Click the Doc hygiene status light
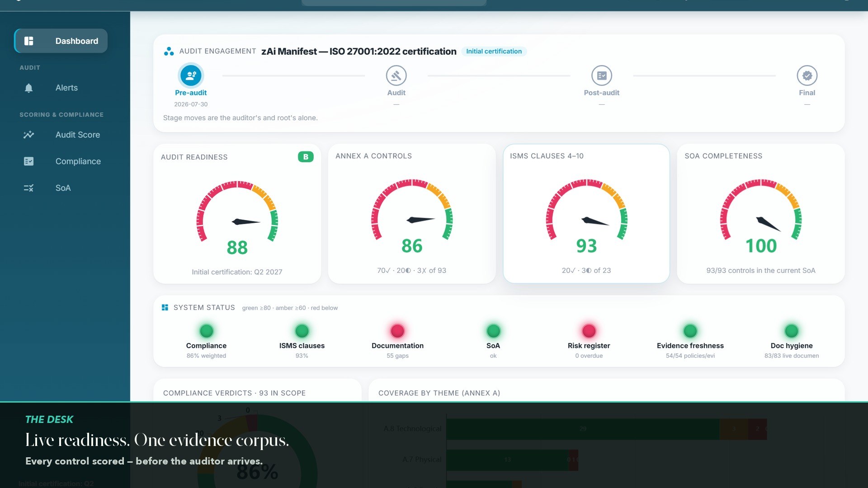The image size is (868, 488). point(791,331)
